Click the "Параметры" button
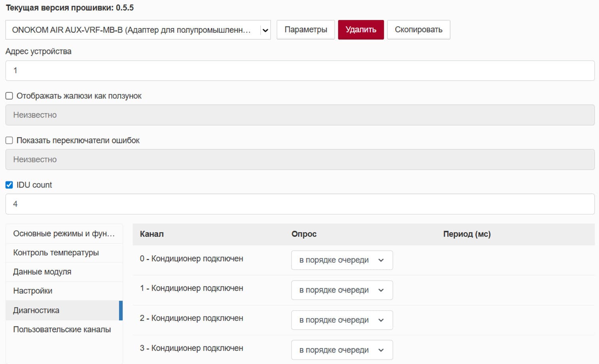This screenshot has width=599, height=364. (x=305, y=30)
